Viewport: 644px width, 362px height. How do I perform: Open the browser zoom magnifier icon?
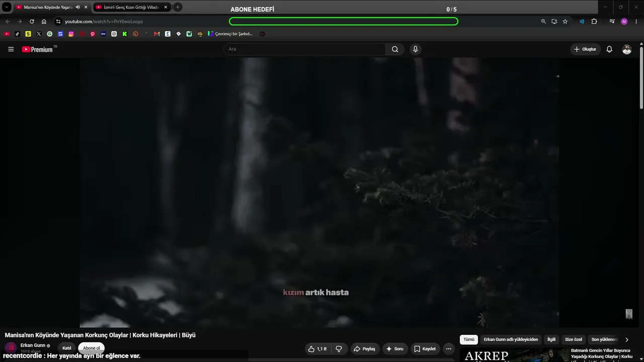coord(543,22)
